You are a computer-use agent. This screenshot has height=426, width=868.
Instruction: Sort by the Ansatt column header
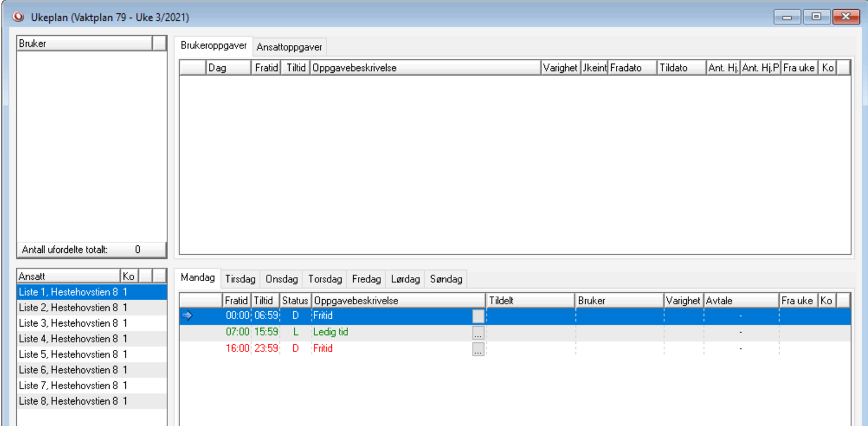pyautogui.click(x=69, y=276)
